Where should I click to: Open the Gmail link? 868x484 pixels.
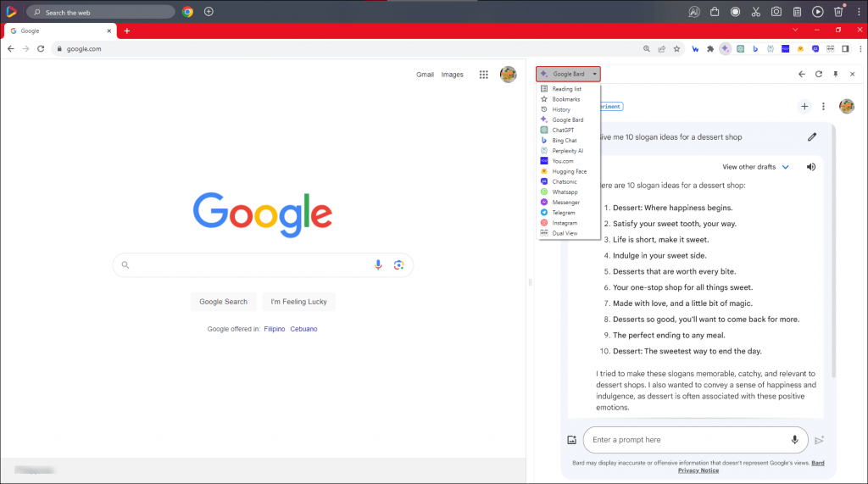click(425, 75)
